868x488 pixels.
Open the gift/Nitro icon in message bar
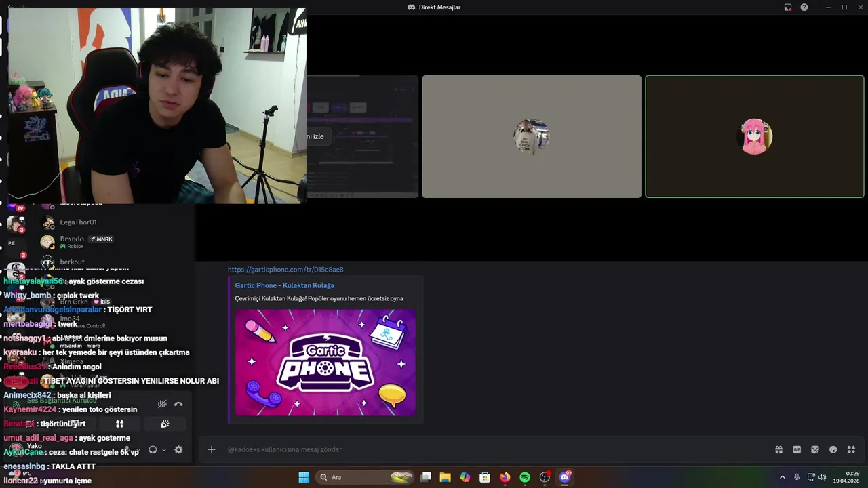(779, 449)
